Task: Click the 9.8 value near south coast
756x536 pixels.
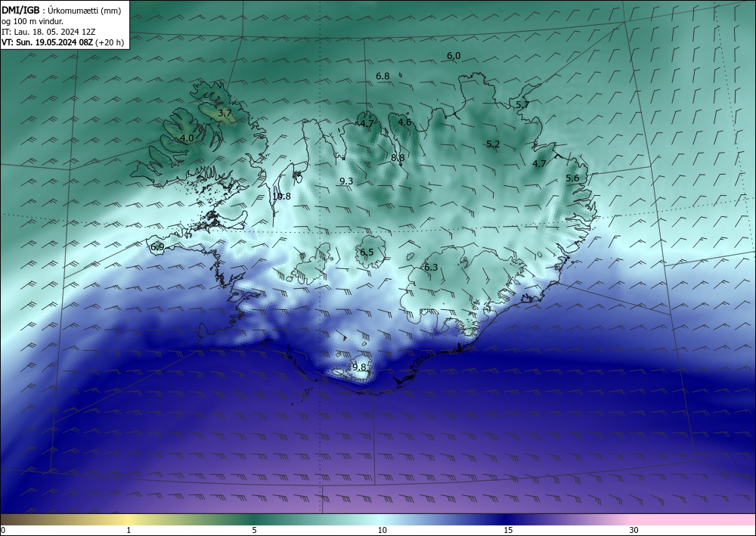Action: pyautogui.click(x=359, y=367)
